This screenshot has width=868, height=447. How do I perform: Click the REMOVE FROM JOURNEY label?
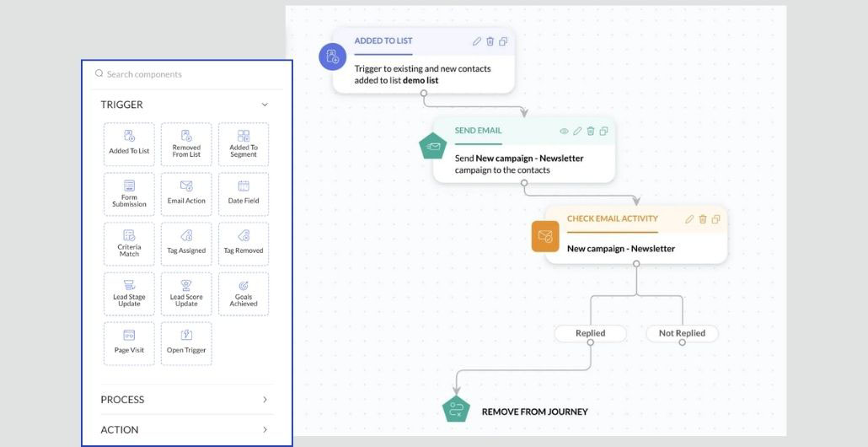tap(535, 412)
